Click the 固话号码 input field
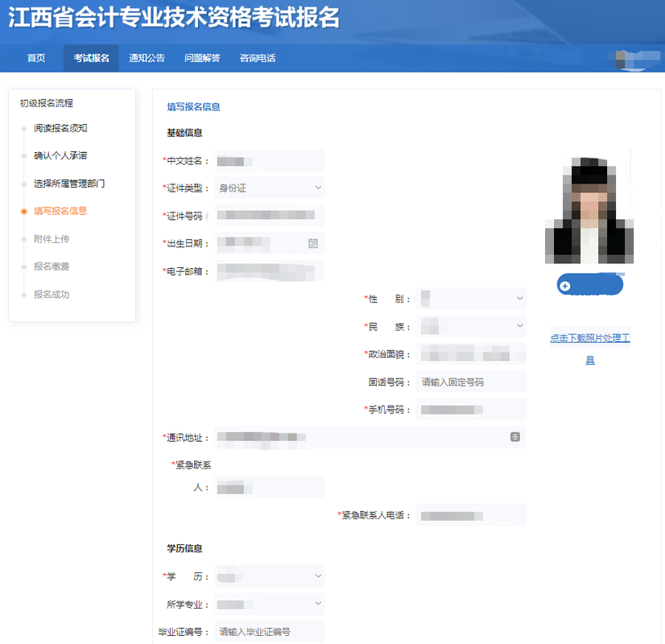665x644 pixels. (471, 381)
